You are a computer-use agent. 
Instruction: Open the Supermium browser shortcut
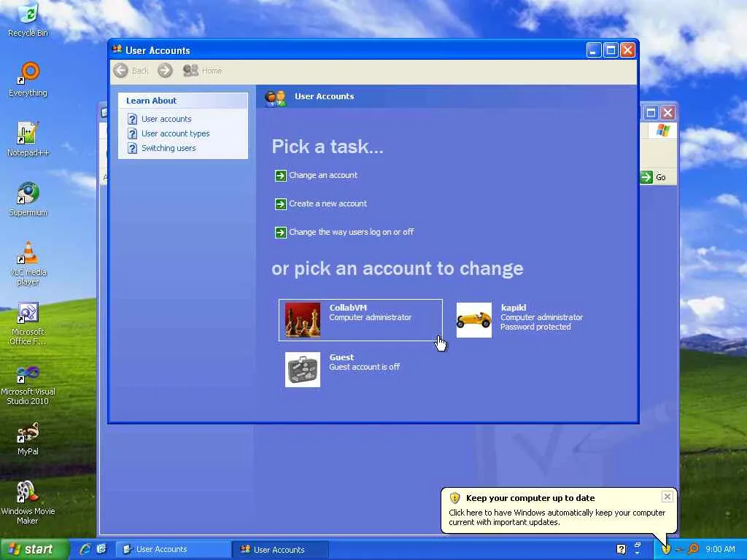(x=28, y=199)
